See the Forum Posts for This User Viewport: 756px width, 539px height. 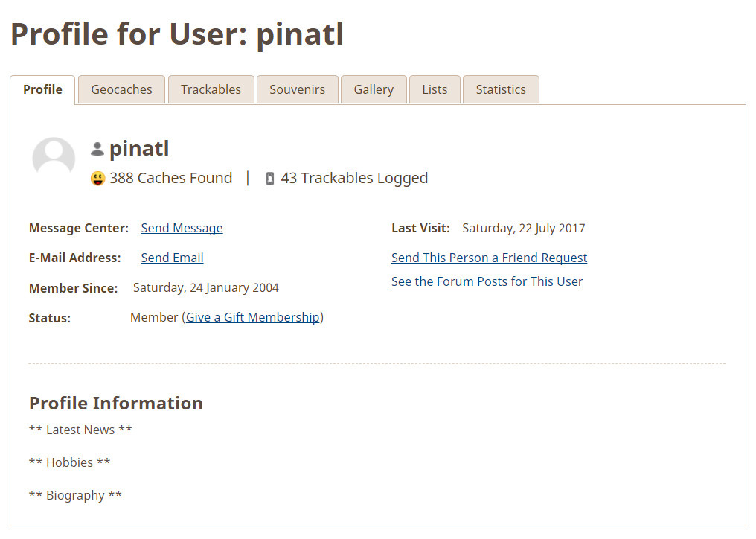click(x=487, y=281)
